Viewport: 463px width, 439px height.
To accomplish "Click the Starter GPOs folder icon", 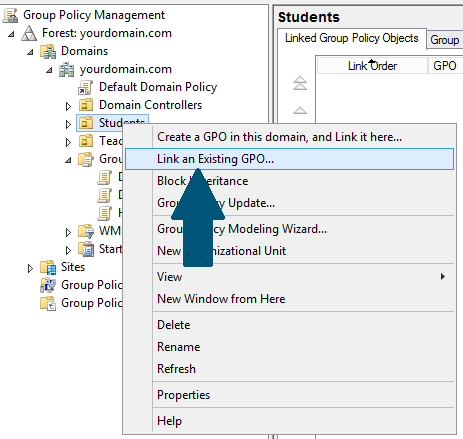I will 86,249.
